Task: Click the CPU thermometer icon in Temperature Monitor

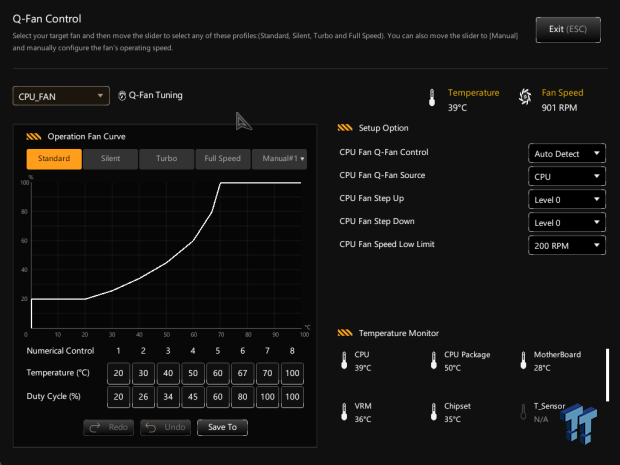Action: (x=344, y=361)
